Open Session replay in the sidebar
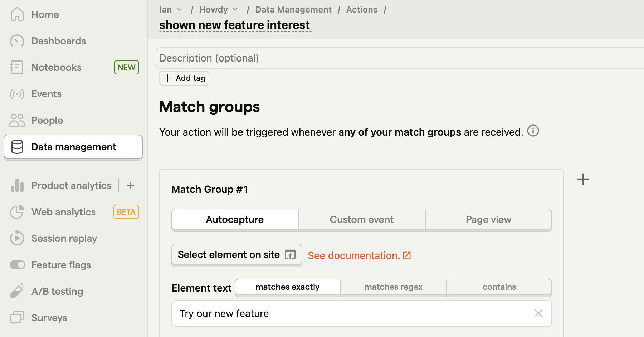This screenshot has height=337, width=644. coord(73,238)
